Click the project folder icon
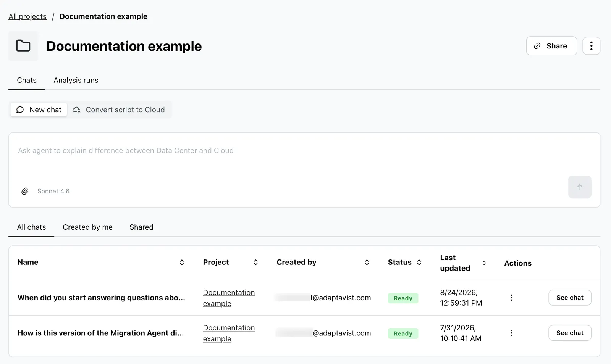Image resolution: width=611 pixels, height=364 pixels. click(x=23, y=46)
